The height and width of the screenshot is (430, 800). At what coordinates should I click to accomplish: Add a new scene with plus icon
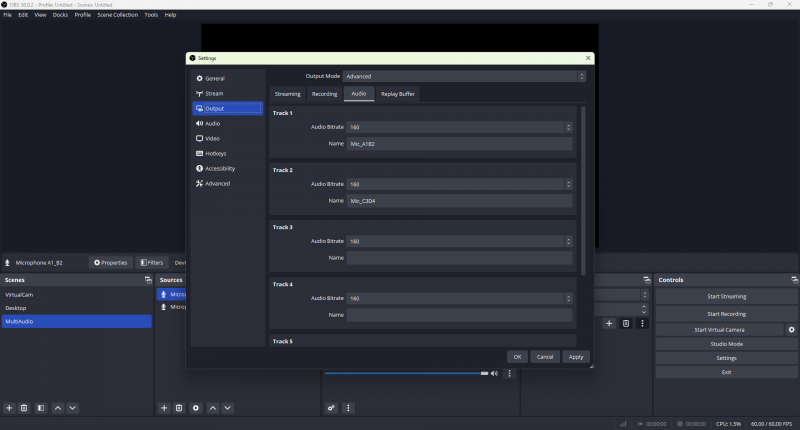9,408
